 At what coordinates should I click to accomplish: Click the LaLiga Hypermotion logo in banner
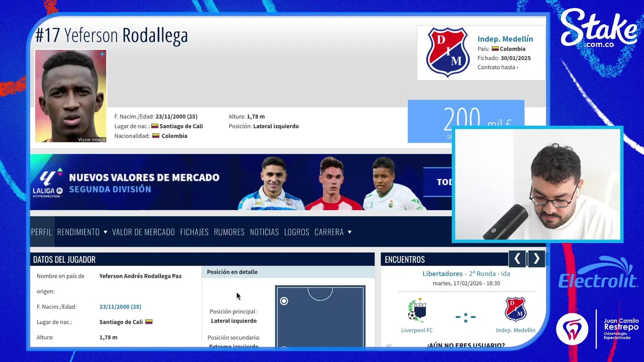(47, 182)
